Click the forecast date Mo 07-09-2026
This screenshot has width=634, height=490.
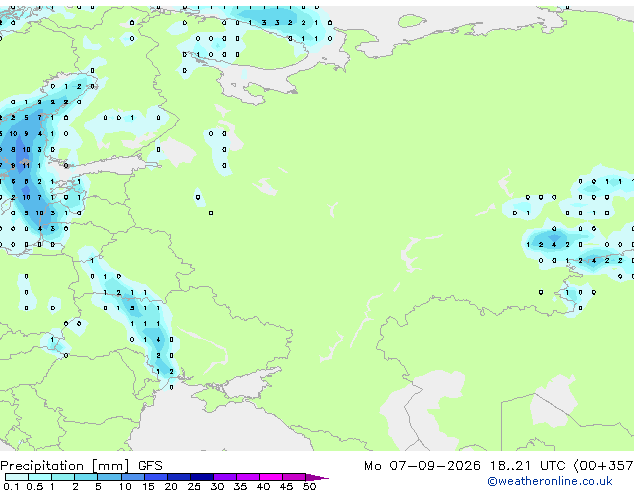(422, 466)
